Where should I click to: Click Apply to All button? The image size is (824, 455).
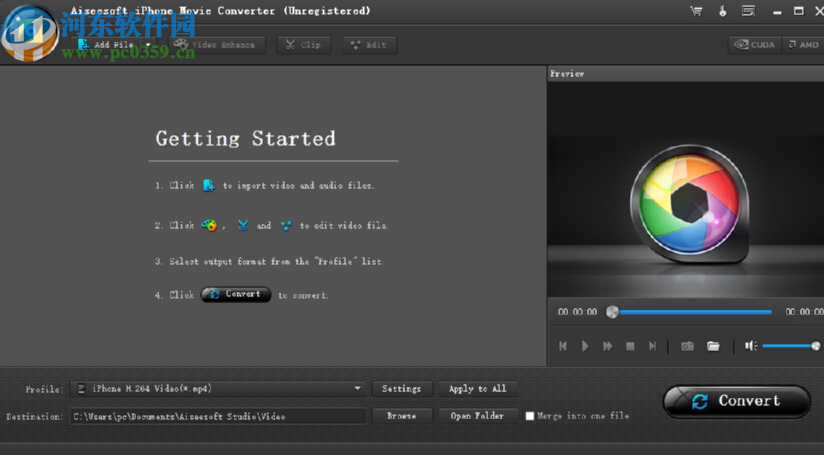click(x=477, y=389)
